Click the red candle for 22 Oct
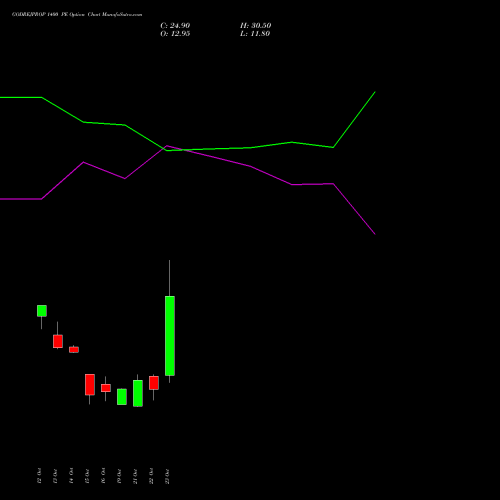The width and height of the screenshot is (500, 500). pyautogui.click(x=154, y=383)
